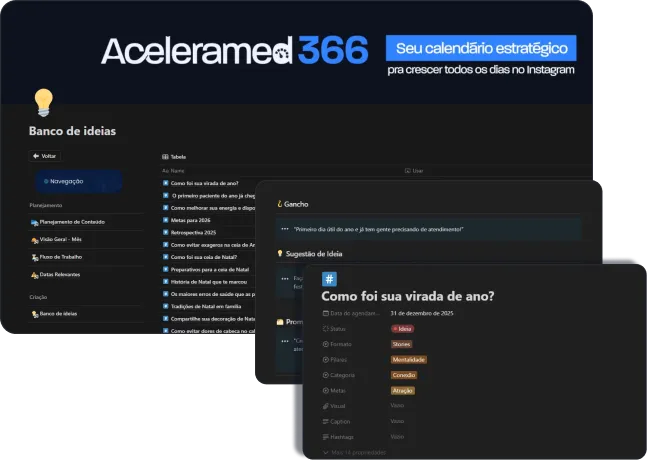Open row 'Metas para 2026'
This screenshot has height=460, width=647.
click(x=191, y=220)
